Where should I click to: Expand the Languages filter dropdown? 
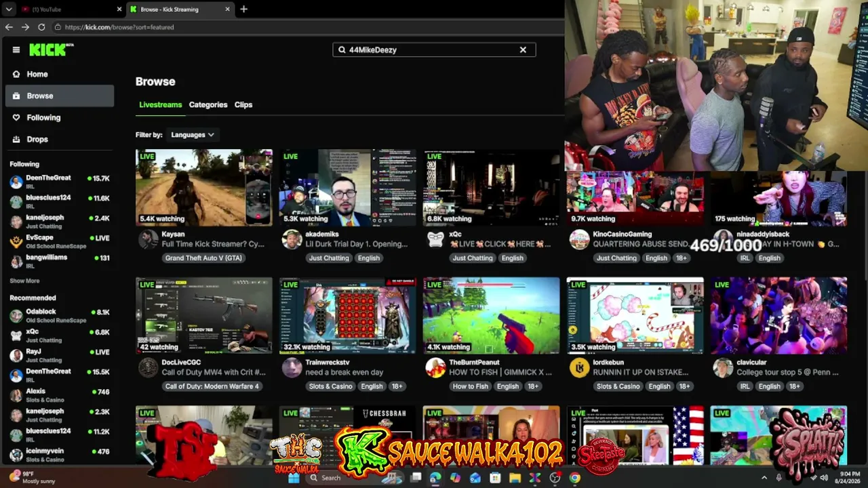(193, 135)
